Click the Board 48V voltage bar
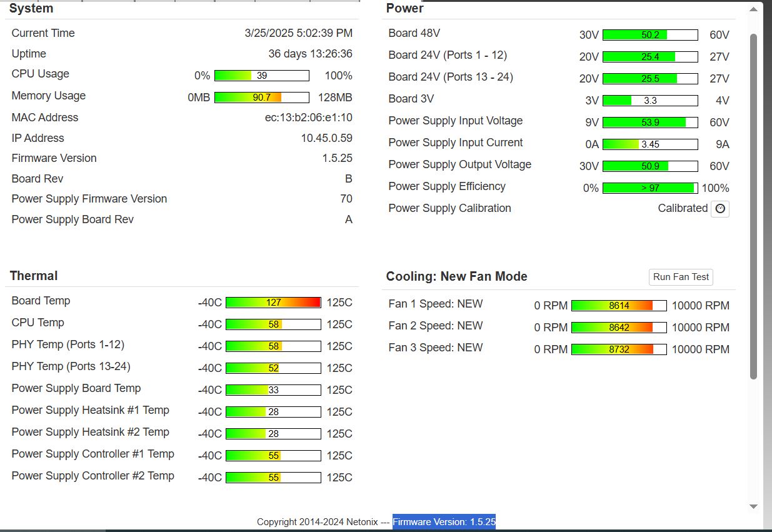The height and width of the screenshot is (532, 772). click(650, 35)
